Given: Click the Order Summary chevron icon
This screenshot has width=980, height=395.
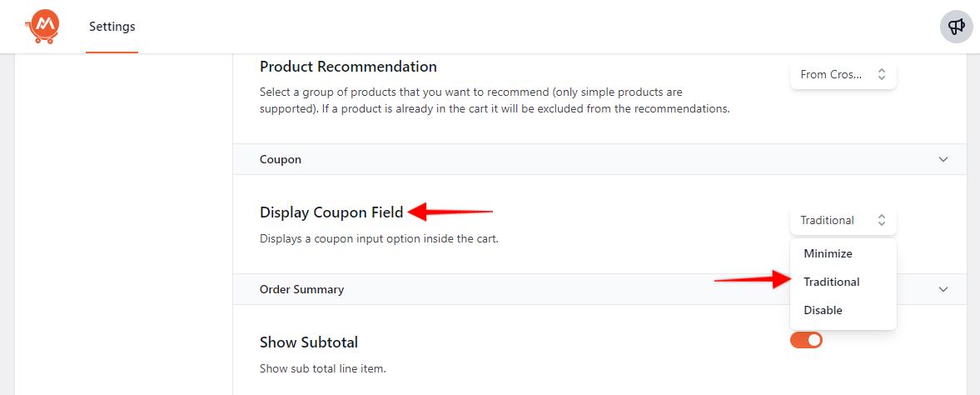Looking at the screenshot, I should 943,289.
